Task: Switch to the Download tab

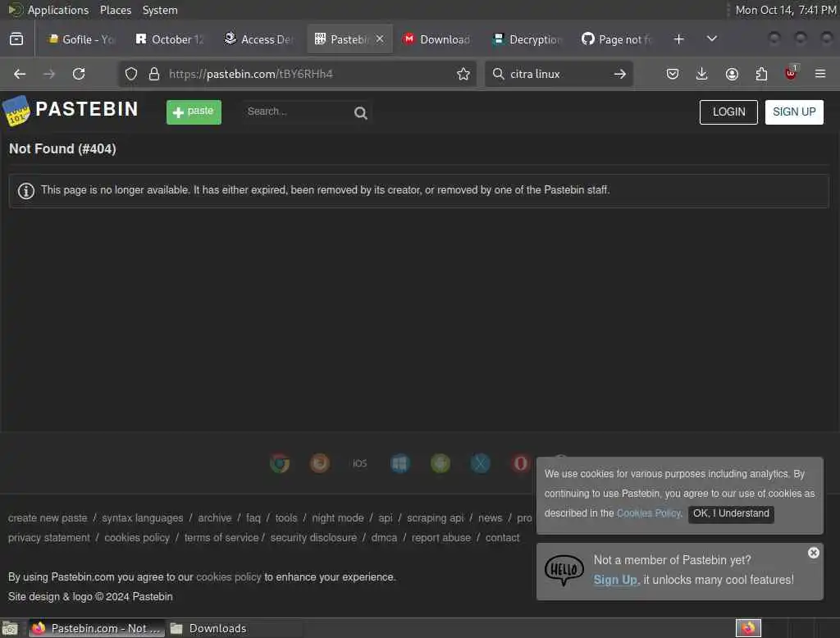Action: tap(437, 39)
